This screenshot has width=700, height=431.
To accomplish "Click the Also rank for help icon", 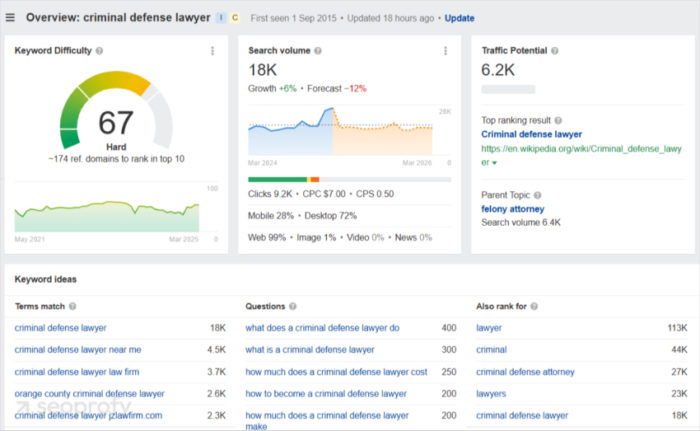I will pos(534,306).
